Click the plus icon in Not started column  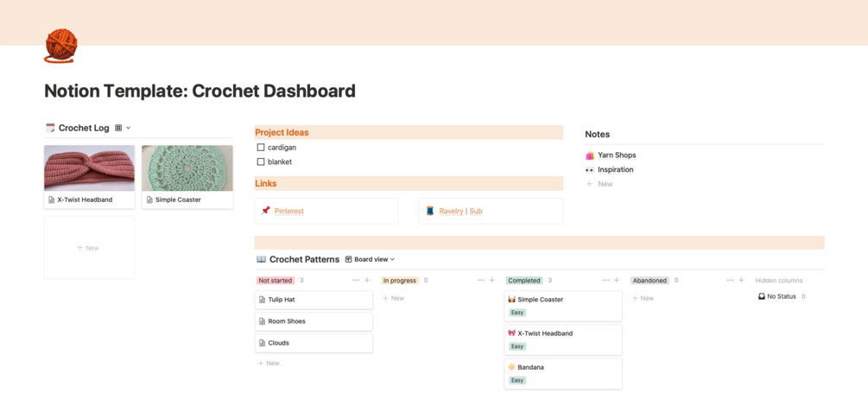click(x=367, y=280)
